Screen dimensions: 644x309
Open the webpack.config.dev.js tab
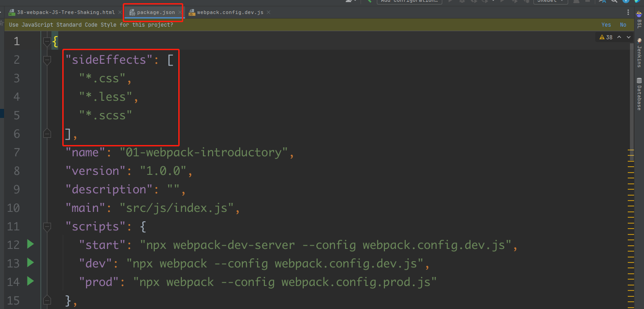click(x=230, y=12)
